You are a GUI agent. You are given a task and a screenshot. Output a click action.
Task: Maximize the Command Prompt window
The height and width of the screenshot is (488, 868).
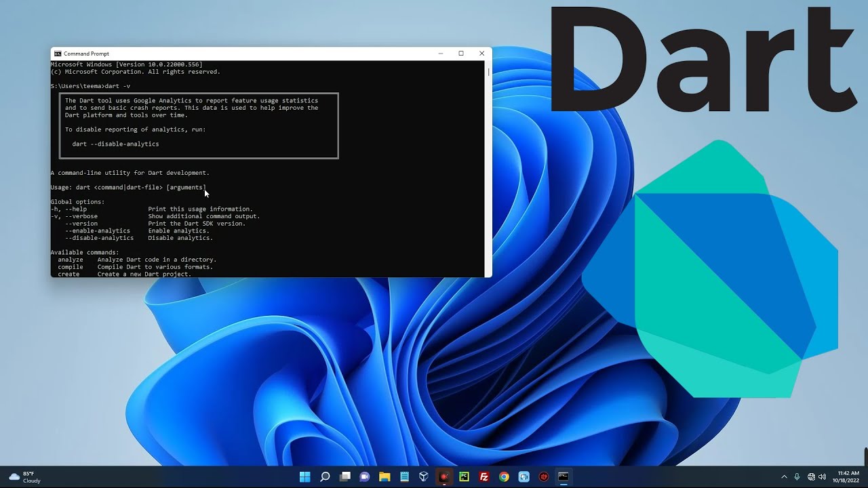coord(461,54)
